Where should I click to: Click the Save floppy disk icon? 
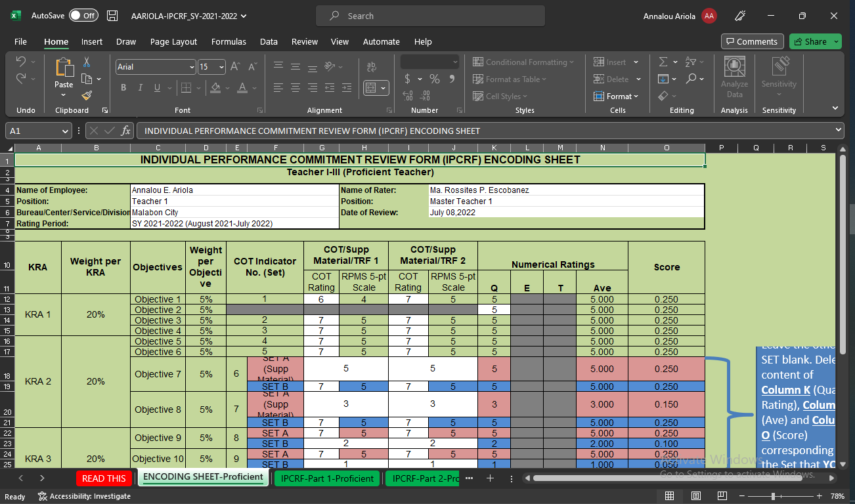pos(112,16)
